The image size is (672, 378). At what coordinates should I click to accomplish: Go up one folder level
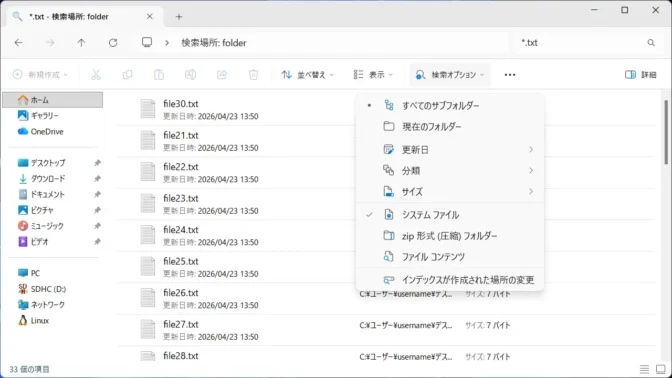81,42
